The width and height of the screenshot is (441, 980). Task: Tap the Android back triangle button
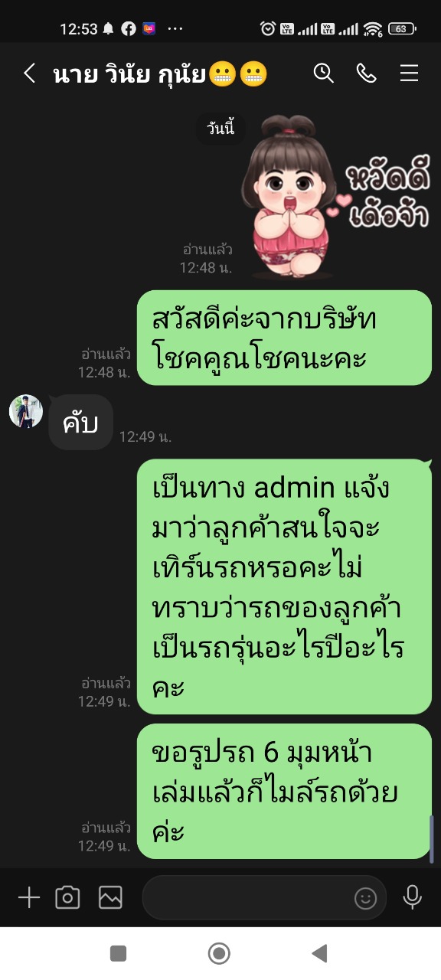[320, 953]
